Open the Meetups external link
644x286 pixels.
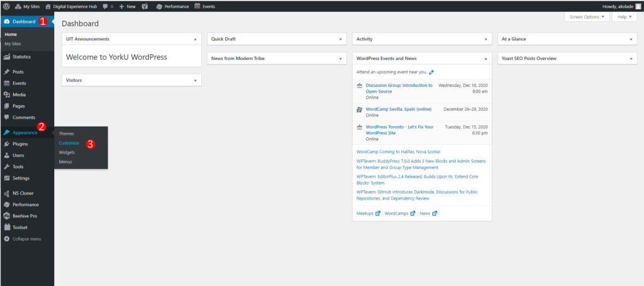point(368,214)
